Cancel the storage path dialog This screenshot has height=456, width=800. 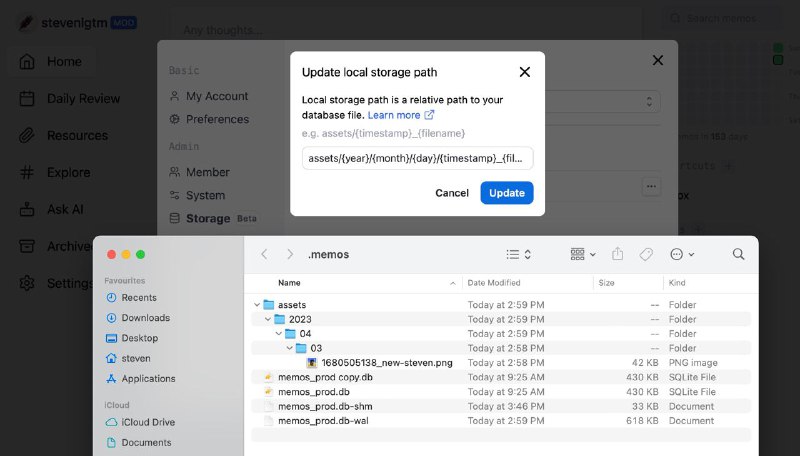452,193
